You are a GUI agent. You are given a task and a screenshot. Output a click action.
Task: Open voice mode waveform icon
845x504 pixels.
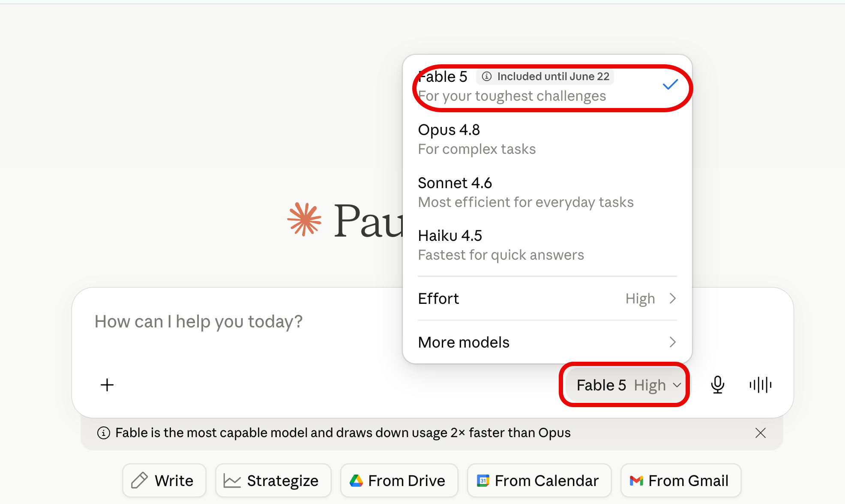761,385
